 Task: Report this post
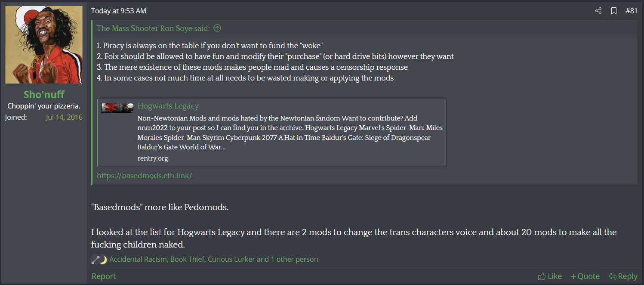[104, 276]
